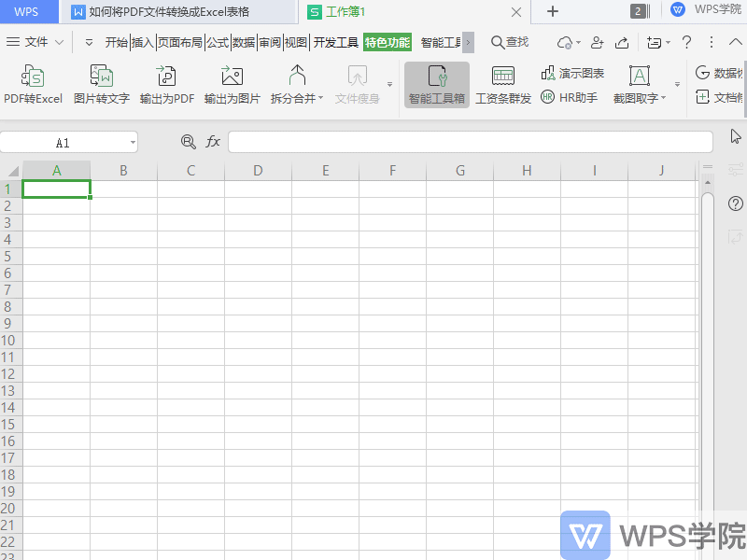The image size is (747, 560).
Task: Click the sidebar help circle icon
Action: (x=736, y=203)
